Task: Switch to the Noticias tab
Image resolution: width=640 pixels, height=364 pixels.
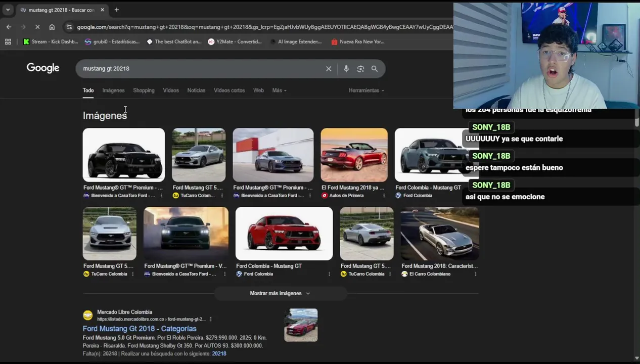Action: click(196, 90)
